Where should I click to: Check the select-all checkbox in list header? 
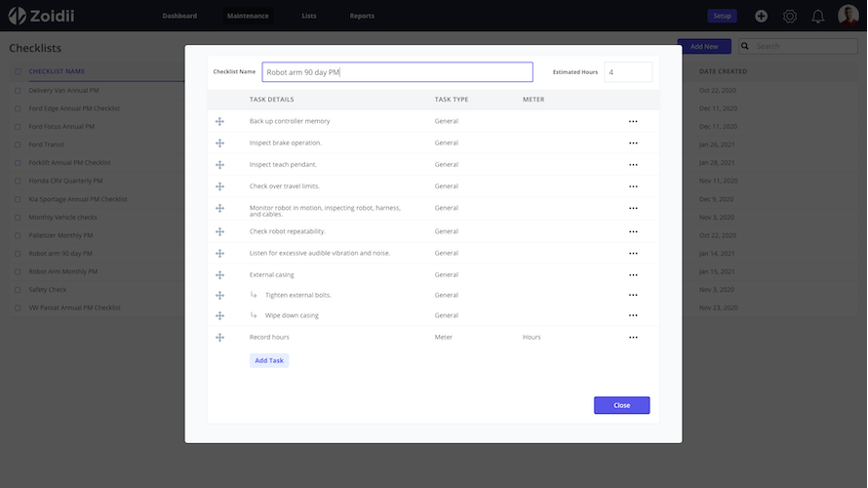pos(18,71)
